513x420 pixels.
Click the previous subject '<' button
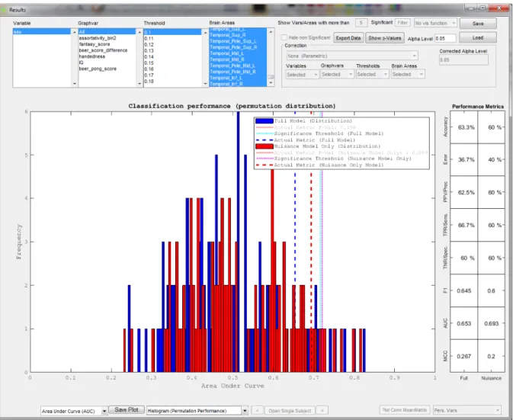click(258, 410)
